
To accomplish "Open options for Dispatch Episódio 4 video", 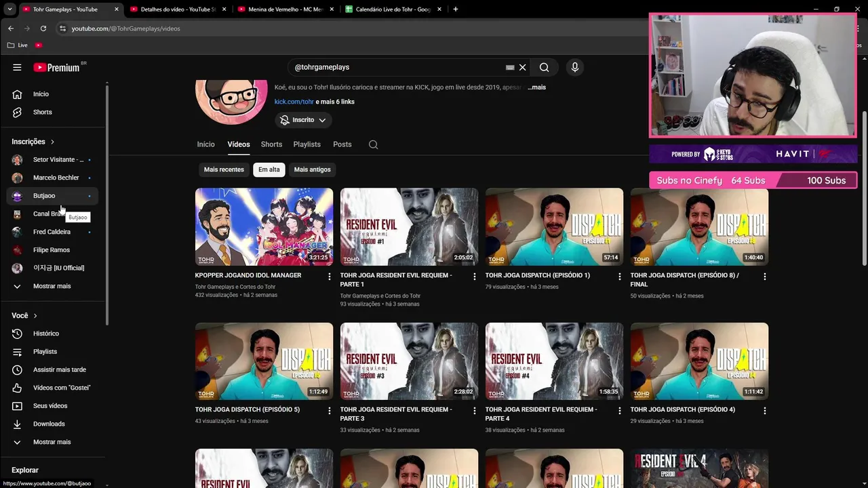I will click(765, 411).
